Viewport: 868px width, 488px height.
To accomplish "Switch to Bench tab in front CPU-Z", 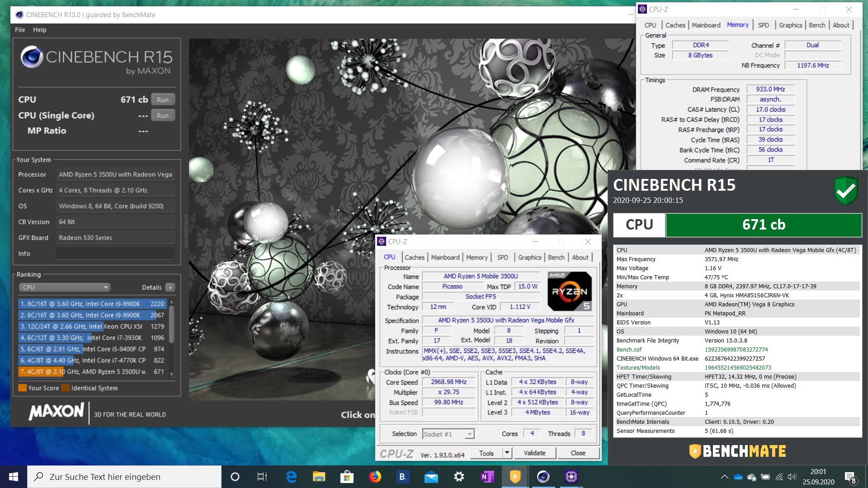I will tap(557, 258).
